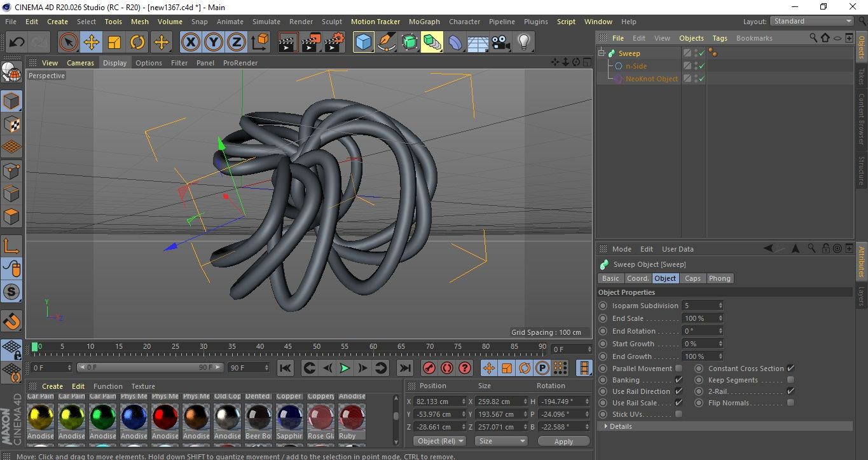Image resolution: width=868 pixels, height=460 pixels.
Task: Open Edit Render Settings clapperboard gear
Action: pyautogui.click(x=334, y=43)
